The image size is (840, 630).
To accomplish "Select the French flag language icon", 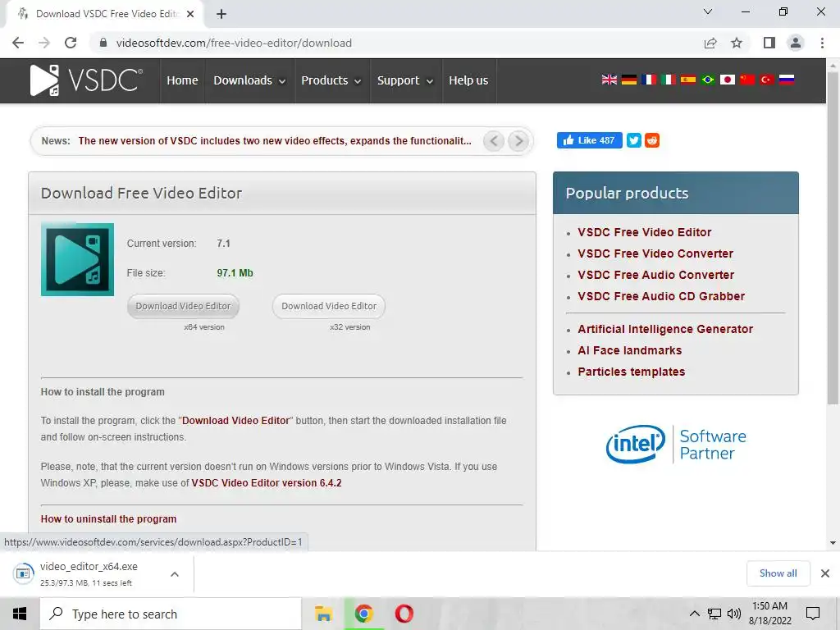I will point(649,80).
